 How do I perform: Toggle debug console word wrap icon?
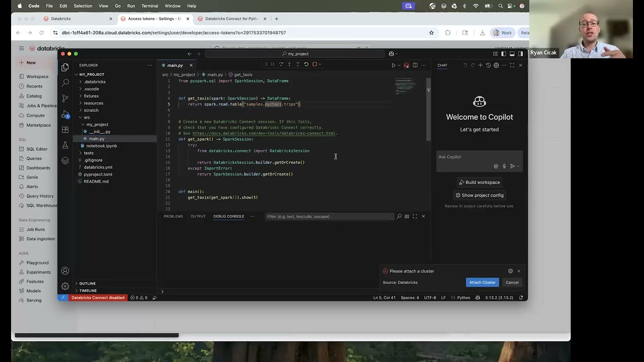pyautogui.click(x=407, y=217)
